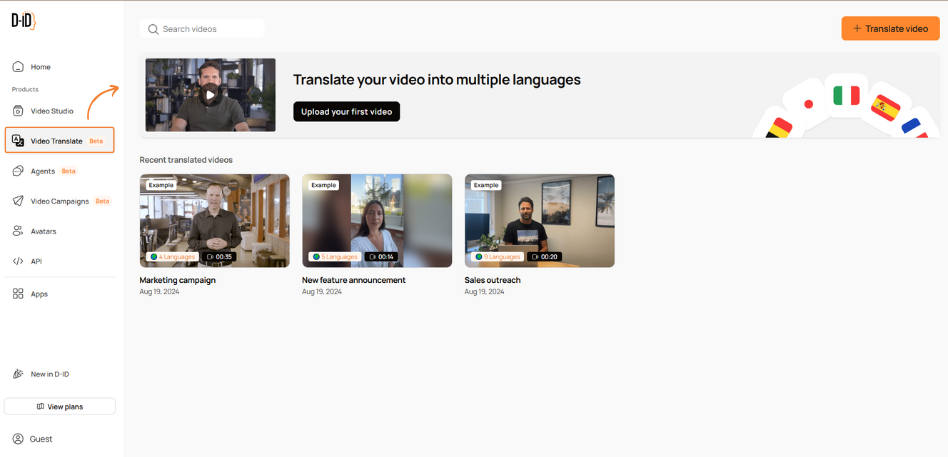Image resolution: width=948 pixels, height=457 pixels.
Task: Click camera icon beside 00:14 duration
Action: 373,256
